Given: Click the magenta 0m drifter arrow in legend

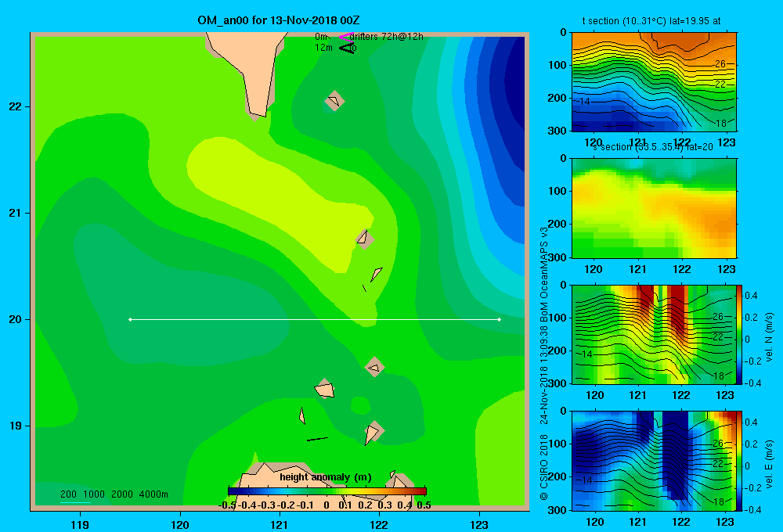Looking at the screenshot, I should pos(346,37).
